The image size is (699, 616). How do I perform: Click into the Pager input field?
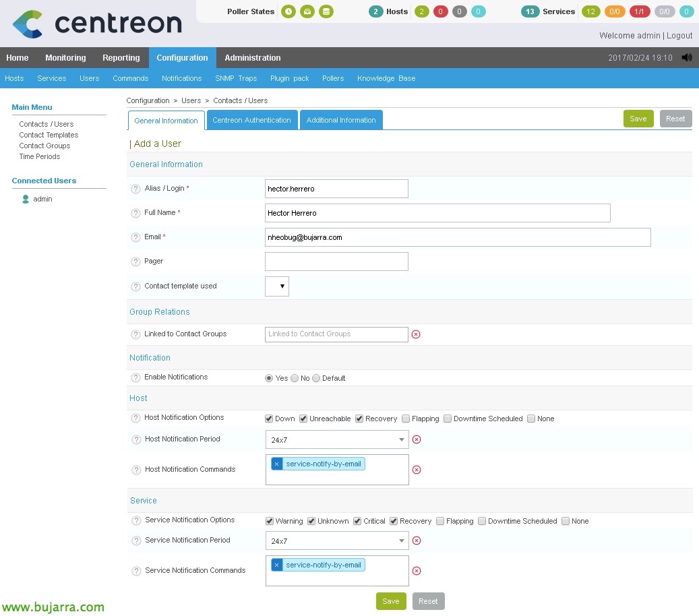tap(336, 261)
